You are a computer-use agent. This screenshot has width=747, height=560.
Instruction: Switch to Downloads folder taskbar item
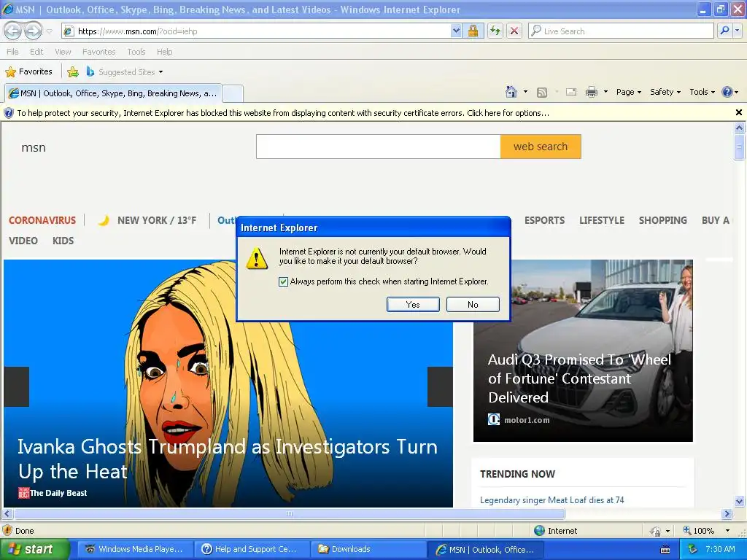(x=369, y=550)
